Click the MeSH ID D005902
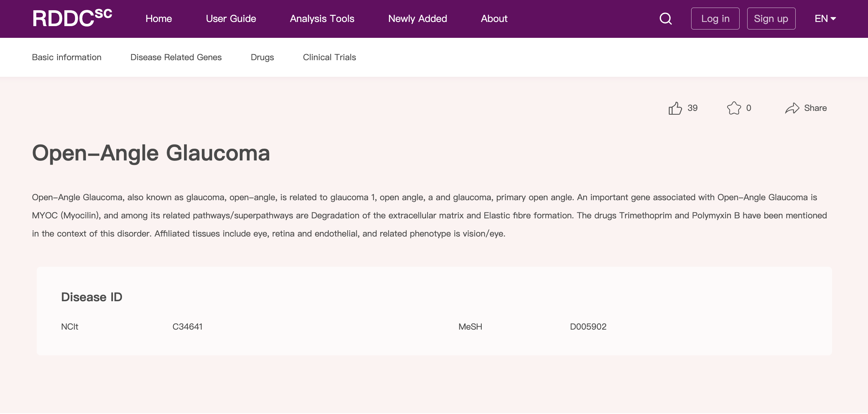Image resolution: width=868 pixels, height=414 pixels. (588, 327)
